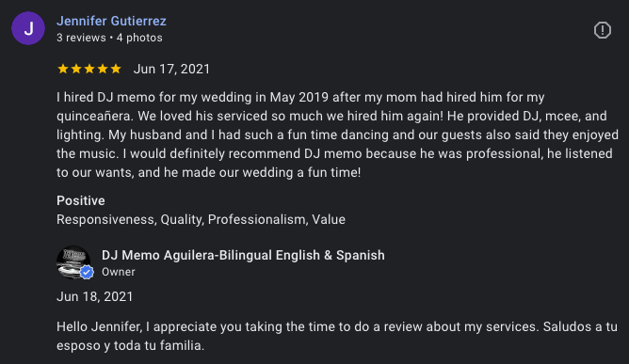Click the Jun 17, 2021 review date
This screenshot has height=364, width=629.
pyautogui.click(x=171, y=69)
